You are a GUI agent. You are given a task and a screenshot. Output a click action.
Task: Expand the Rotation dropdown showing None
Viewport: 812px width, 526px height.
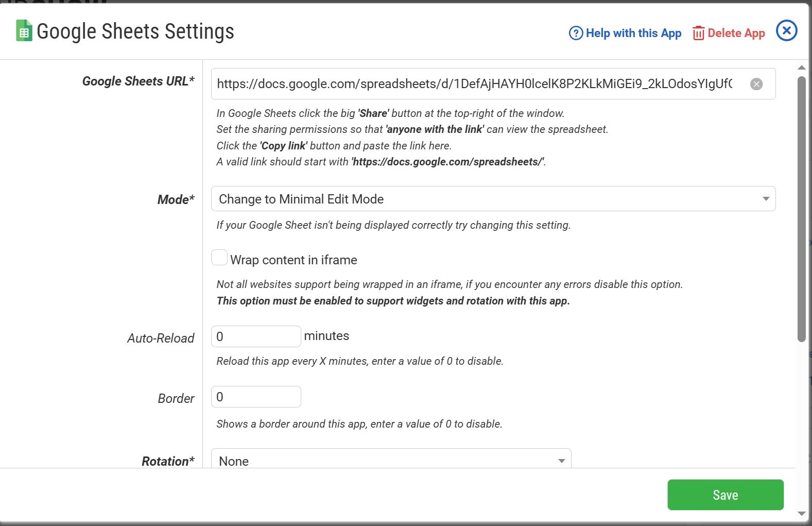[x=391, y=460]
